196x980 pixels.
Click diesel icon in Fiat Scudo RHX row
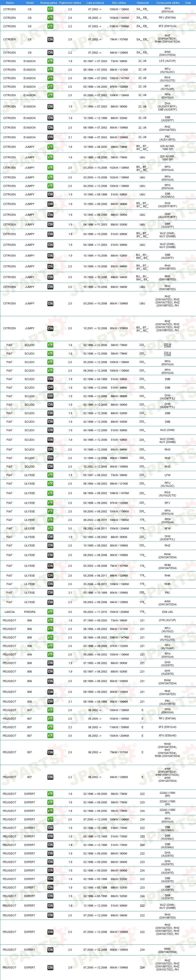click(50, 450)
